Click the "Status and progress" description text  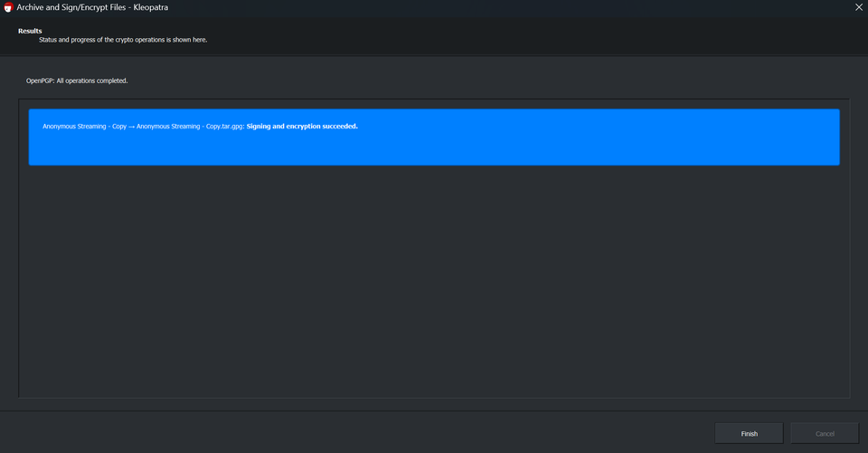pos(123,40)
